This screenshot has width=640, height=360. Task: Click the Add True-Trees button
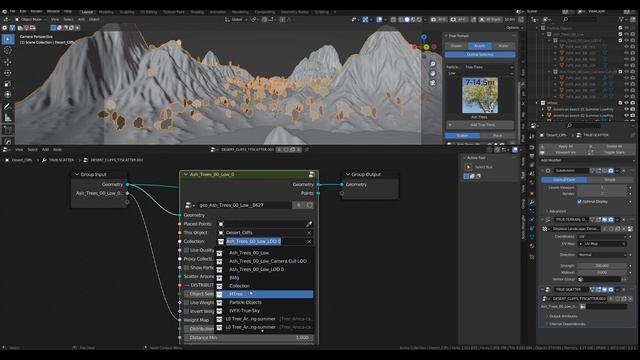(480, 125)
